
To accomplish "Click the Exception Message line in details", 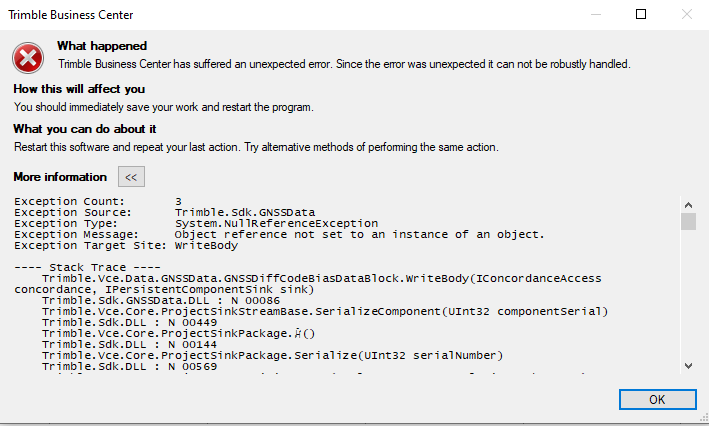I will [x=279, y=234].
